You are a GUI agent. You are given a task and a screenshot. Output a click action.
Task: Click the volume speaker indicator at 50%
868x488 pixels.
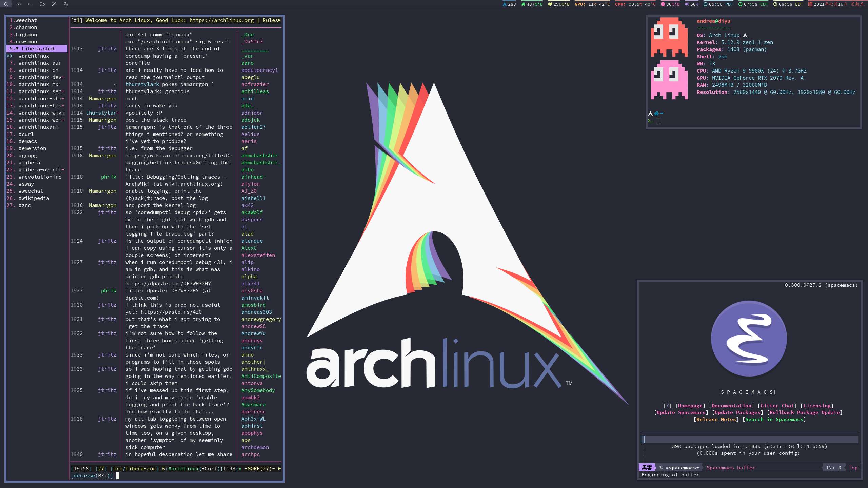click(x=691, y=4)
